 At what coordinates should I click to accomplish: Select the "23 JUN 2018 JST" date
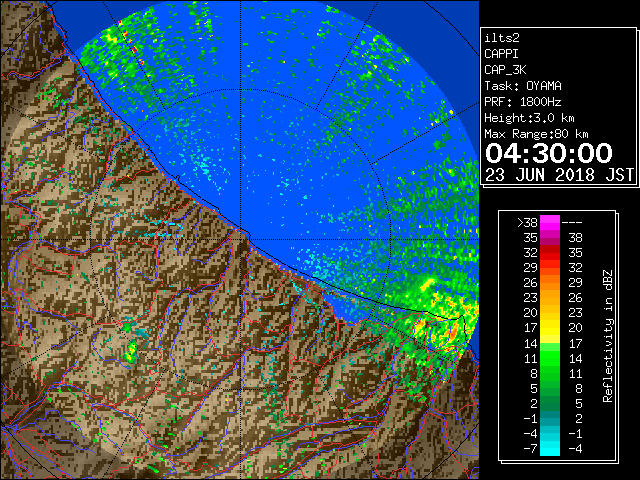point(560,175)
